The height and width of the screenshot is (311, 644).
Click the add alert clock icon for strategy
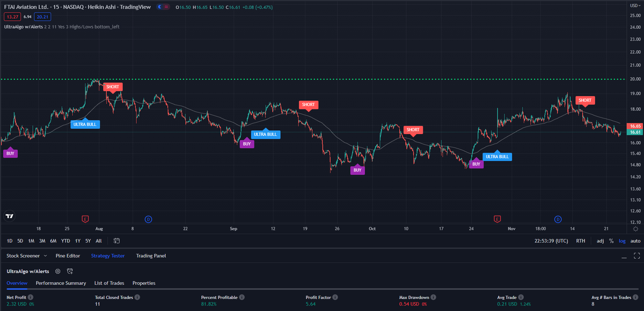click(70, 271)
